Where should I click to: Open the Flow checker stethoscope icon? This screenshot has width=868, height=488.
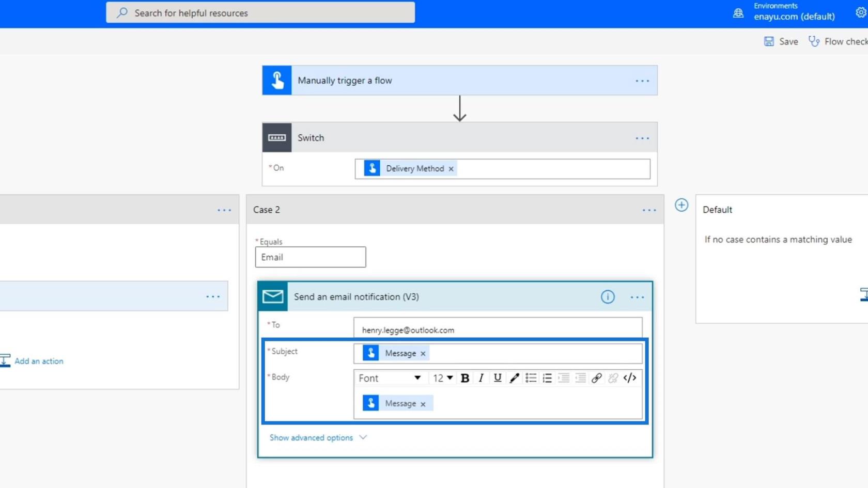click(x=814, y=41)
